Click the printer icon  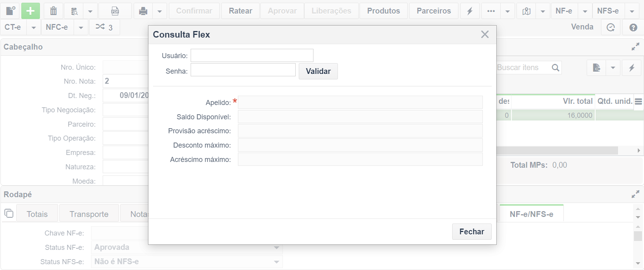[x=143, y=11]
